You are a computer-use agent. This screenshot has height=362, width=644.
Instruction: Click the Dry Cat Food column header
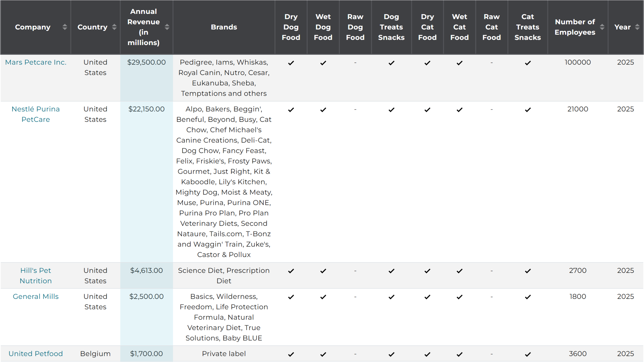coord(427,27)
